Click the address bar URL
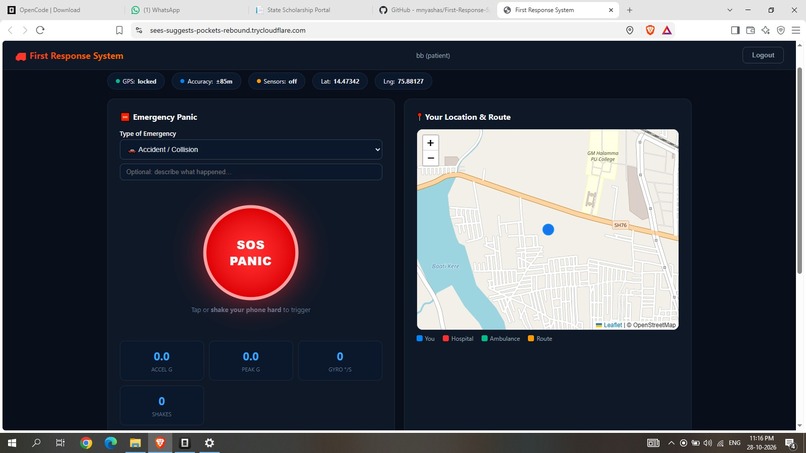This screenshot has width=806, height=453. click(228, 30)
